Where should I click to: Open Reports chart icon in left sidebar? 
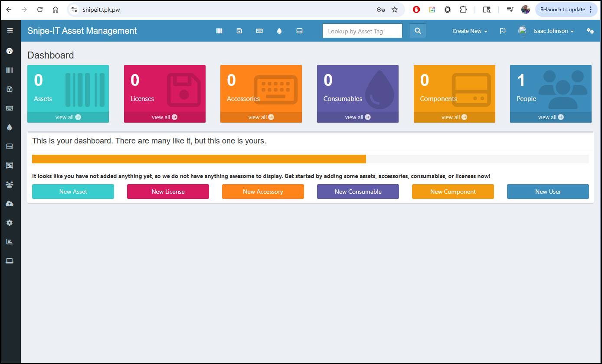click(x=10, y=241)
